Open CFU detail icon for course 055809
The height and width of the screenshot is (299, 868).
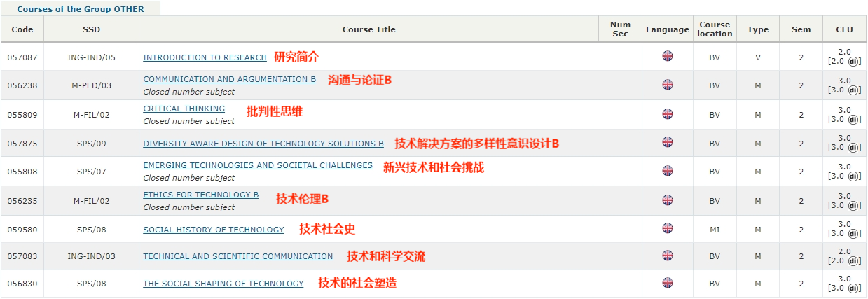(853, 119)
